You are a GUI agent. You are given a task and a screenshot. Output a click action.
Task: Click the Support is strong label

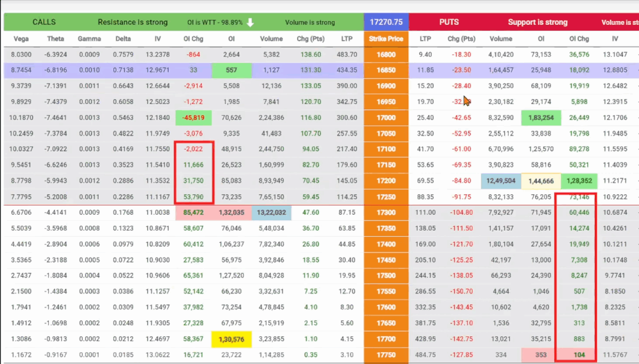[538, 22]
